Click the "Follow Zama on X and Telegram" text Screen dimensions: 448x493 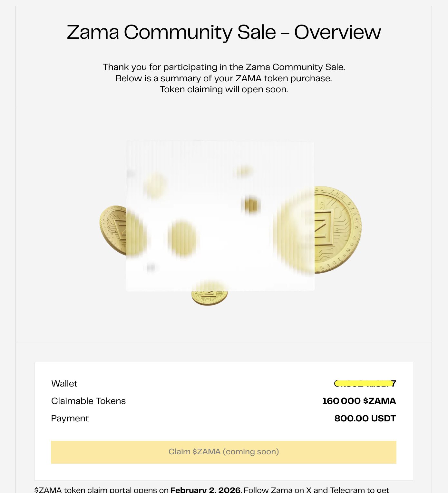pyautogui.click(x=316, y=490)
